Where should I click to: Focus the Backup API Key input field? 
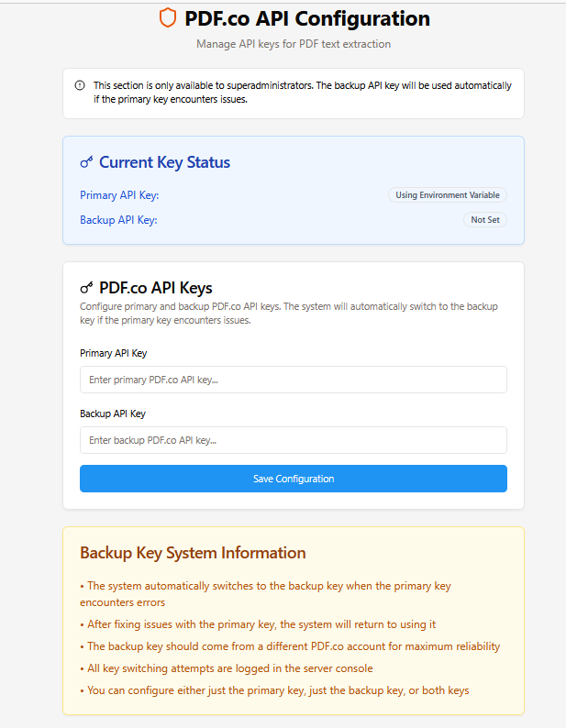[293, 440]
